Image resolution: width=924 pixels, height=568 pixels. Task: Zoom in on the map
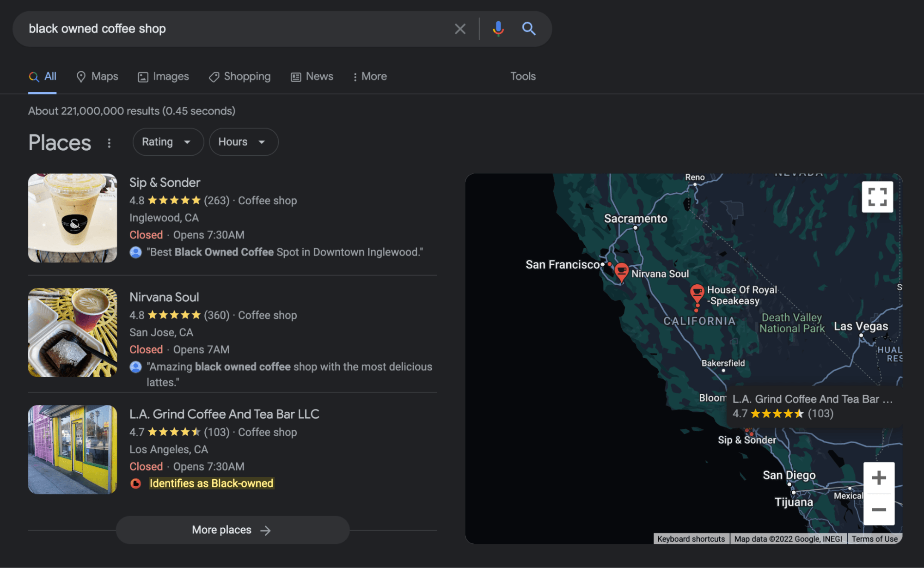[x=878, y=477]
